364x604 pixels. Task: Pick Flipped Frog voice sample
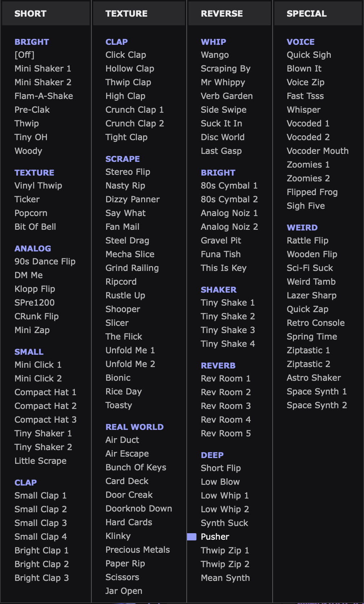[312, 192]
